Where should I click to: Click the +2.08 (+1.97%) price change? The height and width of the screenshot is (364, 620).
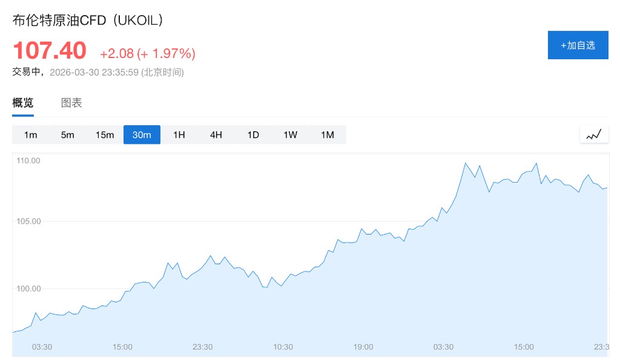click(x=147, y=54)
